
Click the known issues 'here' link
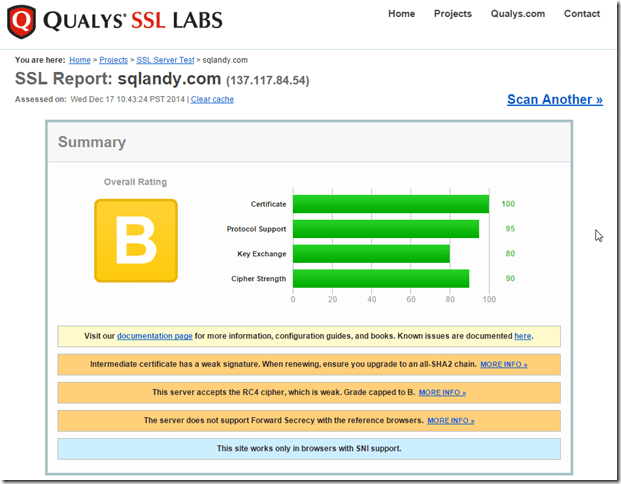coord(522,336)
